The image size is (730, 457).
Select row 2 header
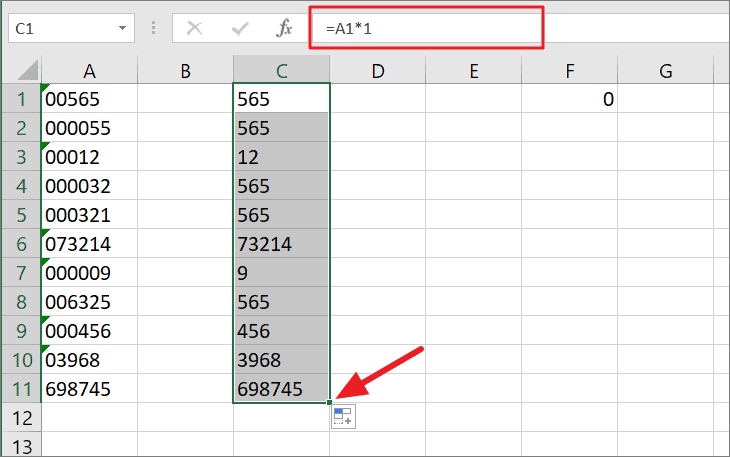[x=21, y=128]
